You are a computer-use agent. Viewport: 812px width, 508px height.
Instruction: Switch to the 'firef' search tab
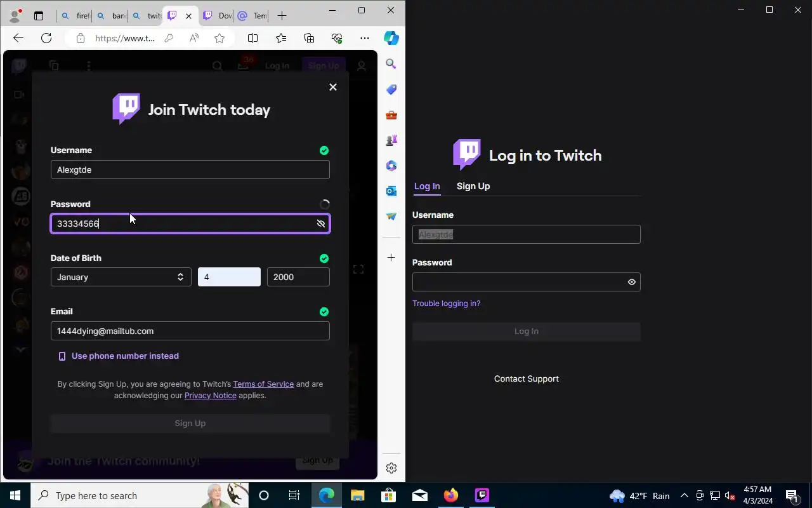pos(74,16)
